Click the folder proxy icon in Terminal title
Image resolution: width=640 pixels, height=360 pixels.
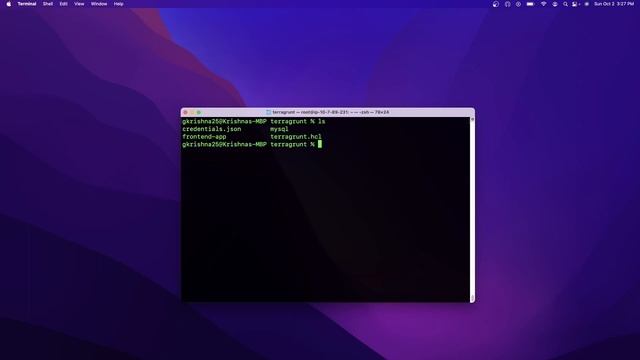(269, 112)
